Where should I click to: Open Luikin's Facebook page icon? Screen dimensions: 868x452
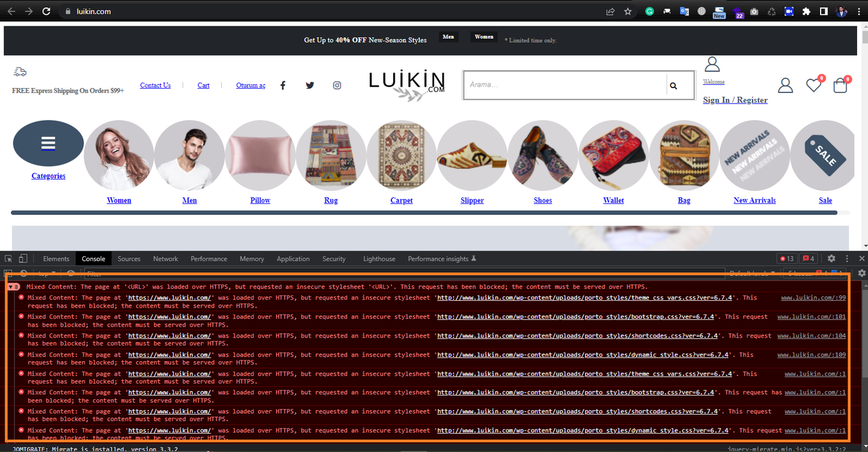pos(283,85)
